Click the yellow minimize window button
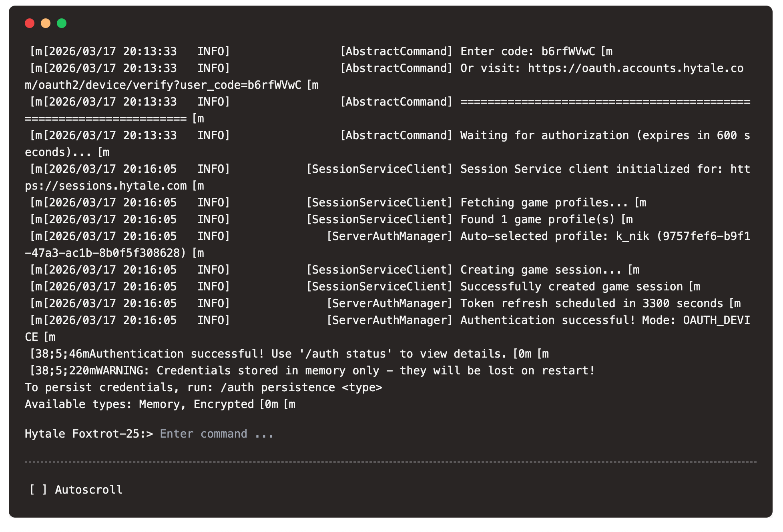 click(x=46, y=23)
